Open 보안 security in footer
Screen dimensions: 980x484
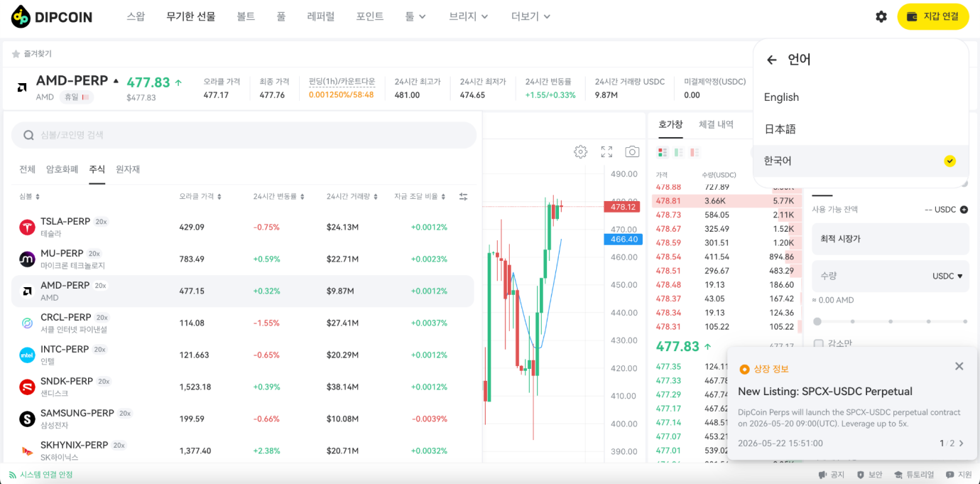[869, 475]
